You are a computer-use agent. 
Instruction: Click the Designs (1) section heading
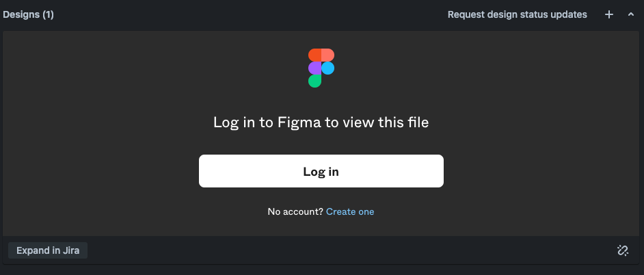28,15
